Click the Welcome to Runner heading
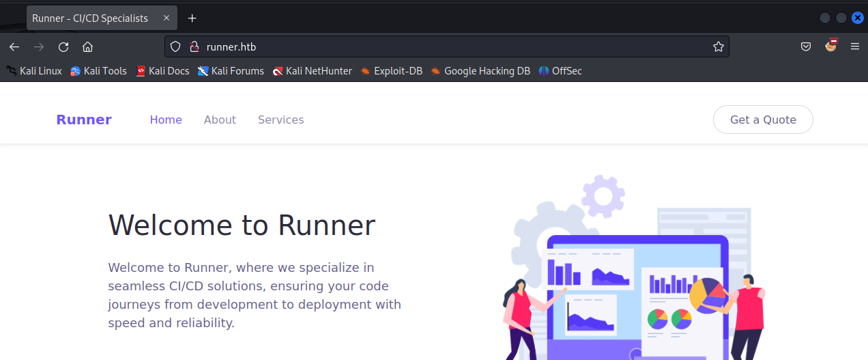Screen dimensions: 868x360 [x=242, y=225]
